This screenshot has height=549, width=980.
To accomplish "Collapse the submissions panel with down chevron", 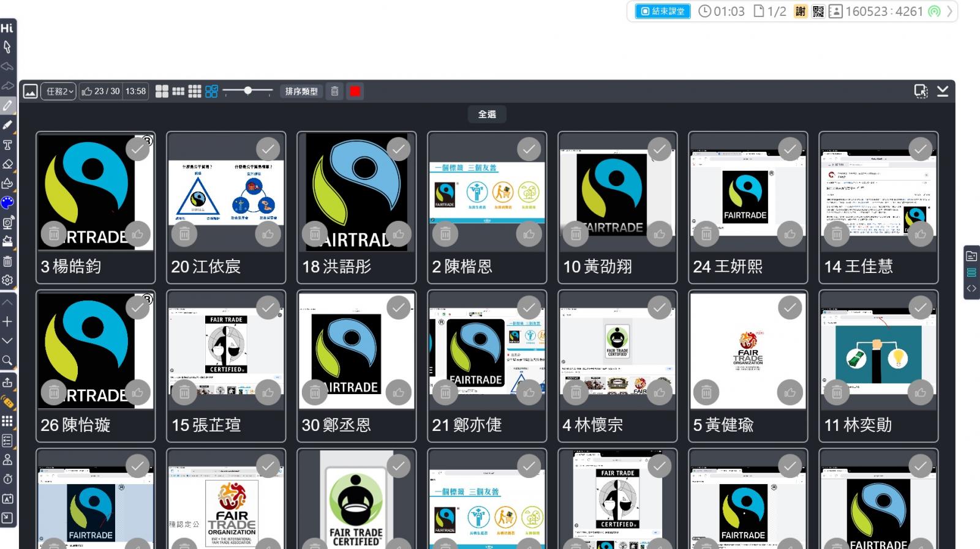I will coord(943,91).
